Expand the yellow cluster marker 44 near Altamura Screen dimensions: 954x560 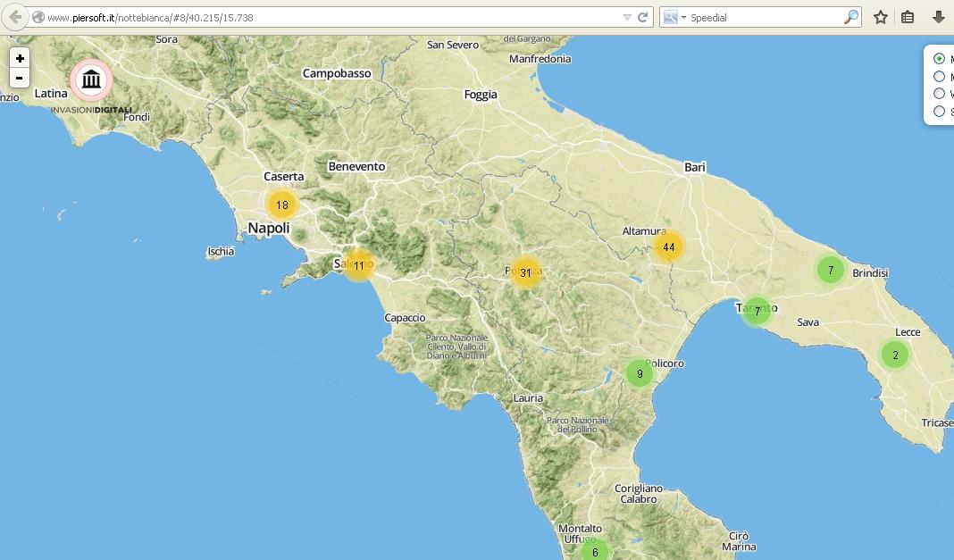click(x=668, y=247)
